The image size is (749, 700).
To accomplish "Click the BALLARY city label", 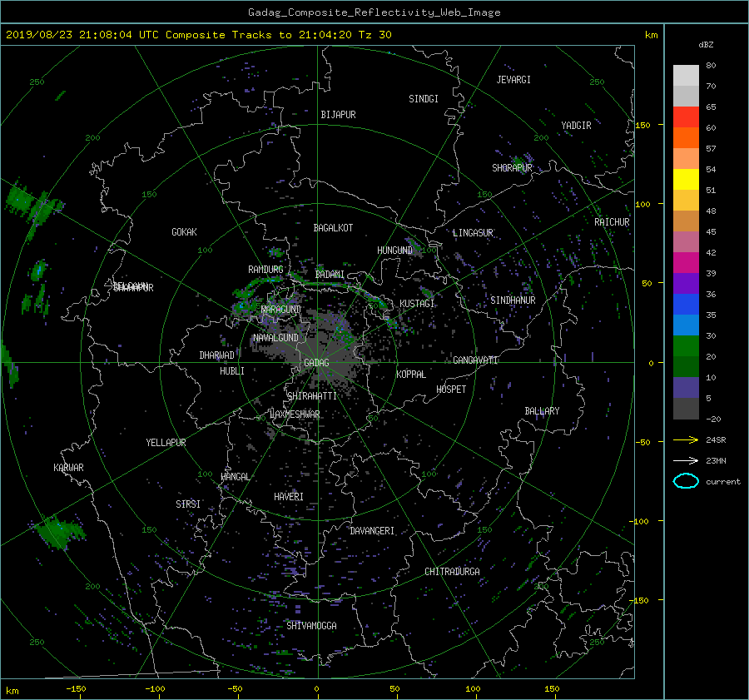I will [542, 411].
